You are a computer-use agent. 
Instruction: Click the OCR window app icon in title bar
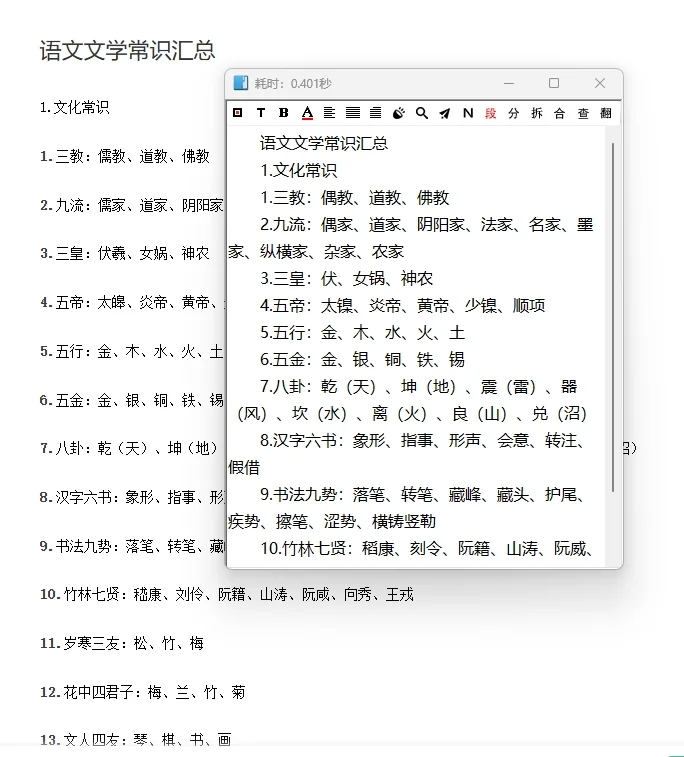pyautogui.click(x=240, y=83)
